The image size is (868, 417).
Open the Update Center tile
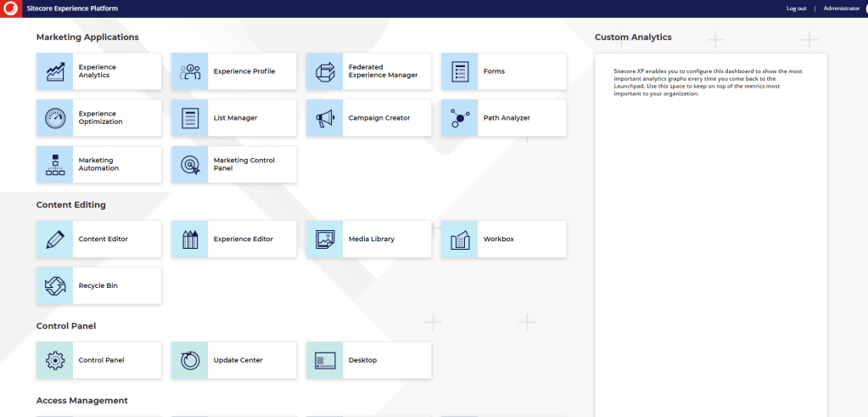pyautogui.click(x=233, y=360)
